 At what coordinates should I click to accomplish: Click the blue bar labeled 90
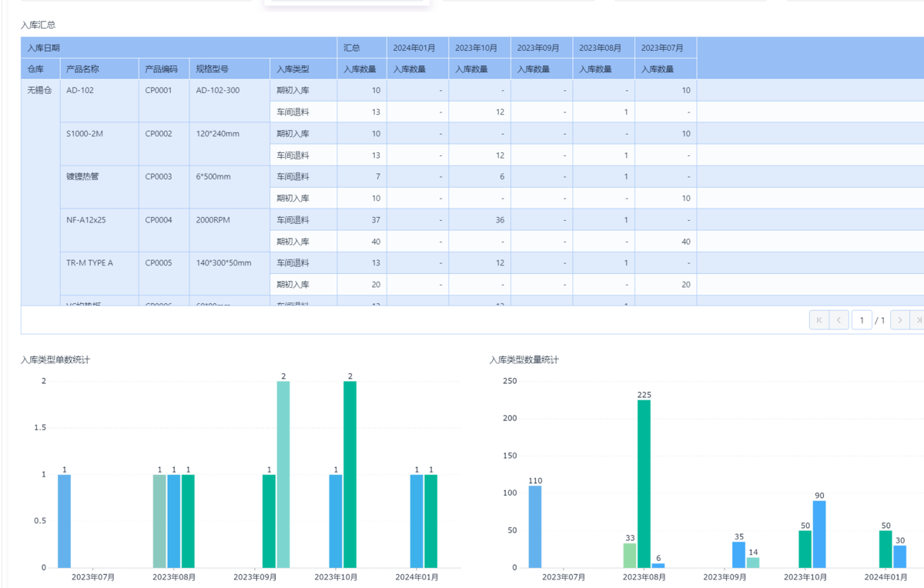[x=819, y=534]
